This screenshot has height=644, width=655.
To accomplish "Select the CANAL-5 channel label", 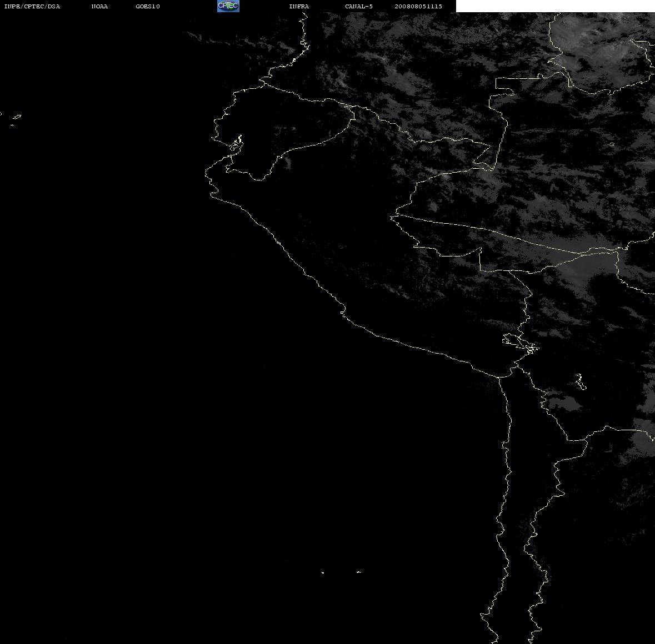I will [x=358, y=6].
